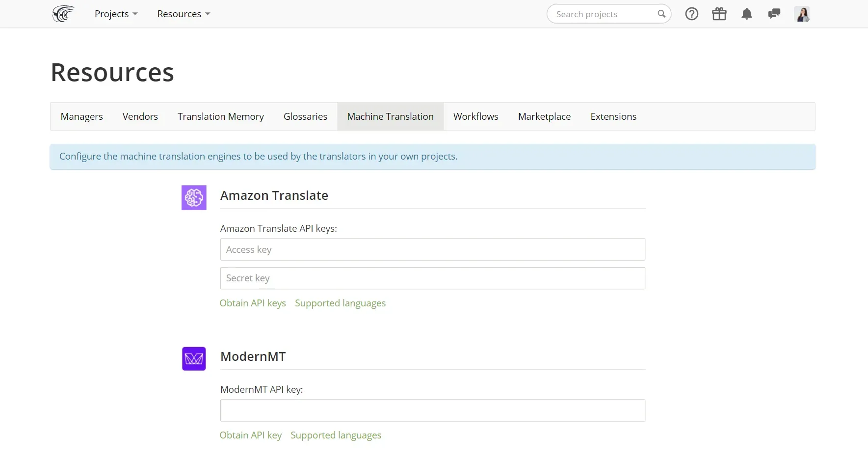This screenshot has width=868, height=463.
Task: Click the ModernMT API key field
Action: click(x=432, y=410)
